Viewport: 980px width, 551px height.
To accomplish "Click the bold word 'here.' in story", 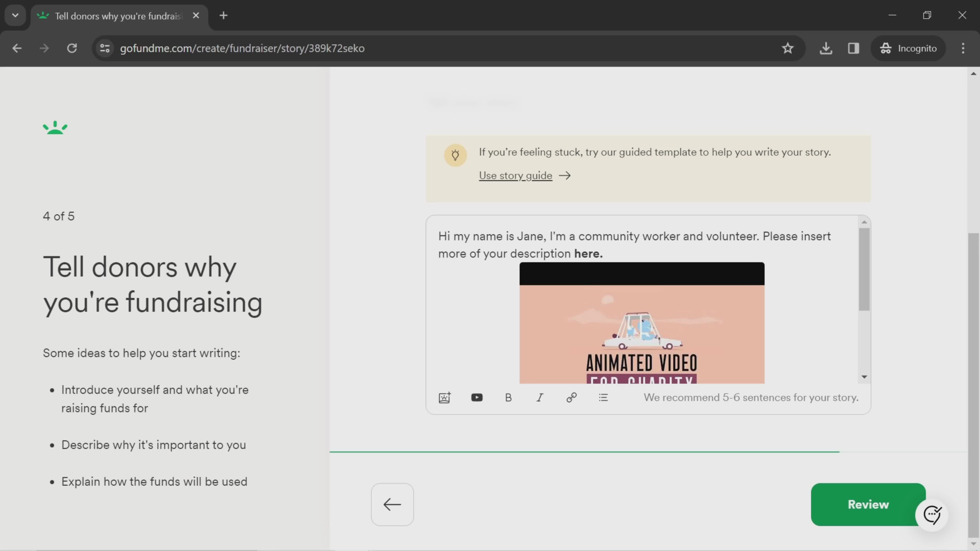I will [589, 254].
